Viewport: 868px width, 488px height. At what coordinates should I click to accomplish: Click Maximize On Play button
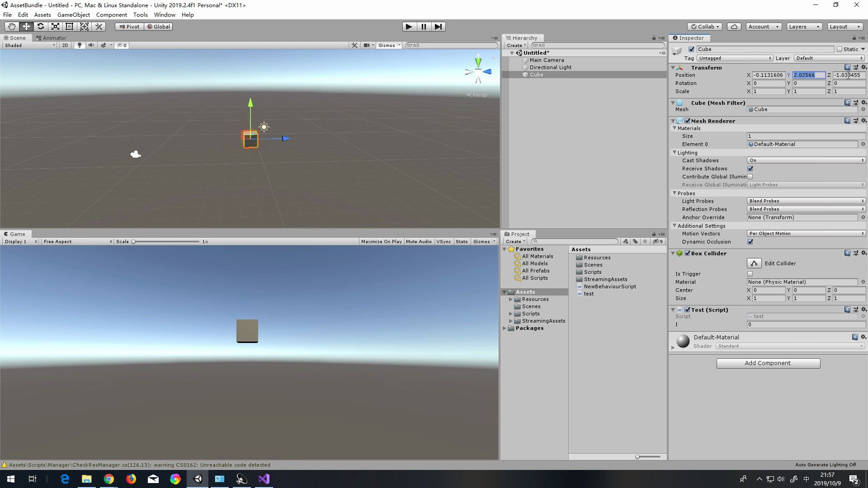tap(381, 242)
